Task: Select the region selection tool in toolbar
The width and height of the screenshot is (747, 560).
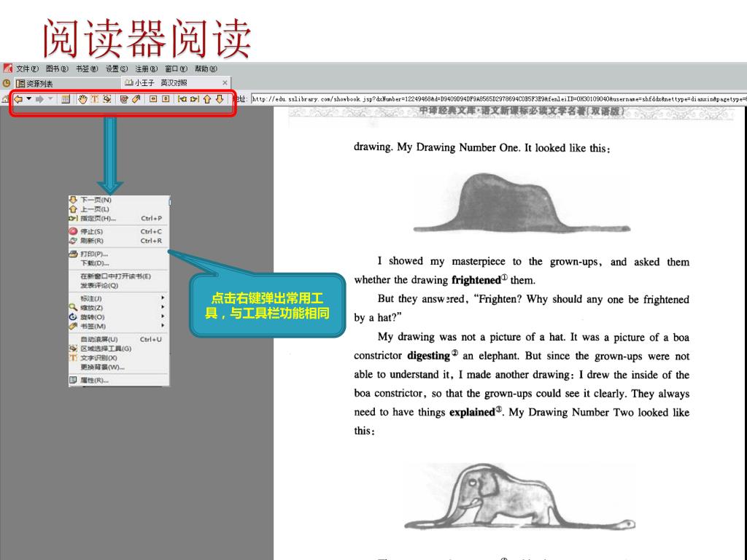Action: (107, 99)
